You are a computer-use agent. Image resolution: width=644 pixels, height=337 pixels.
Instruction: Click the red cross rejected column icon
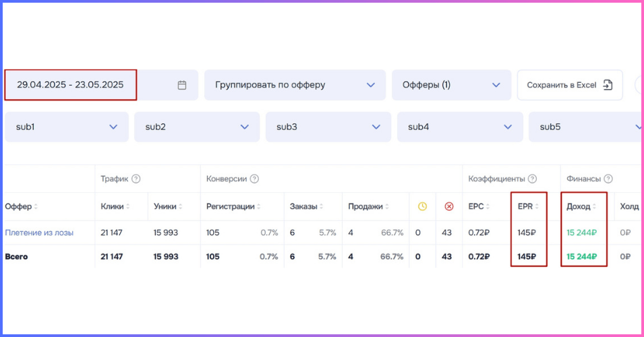click(x=449, y=206)
